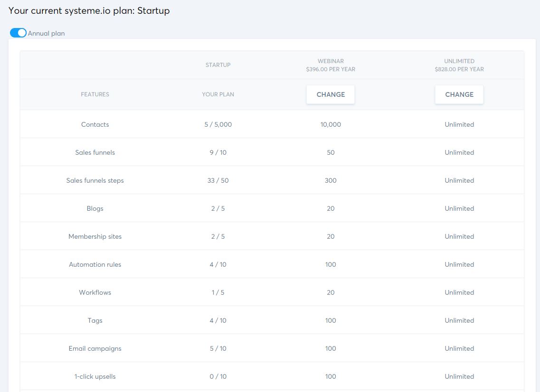Screen dimensions: 540x392
Task: Select the WEBINAR plan header
Action: tap(331, 65)
